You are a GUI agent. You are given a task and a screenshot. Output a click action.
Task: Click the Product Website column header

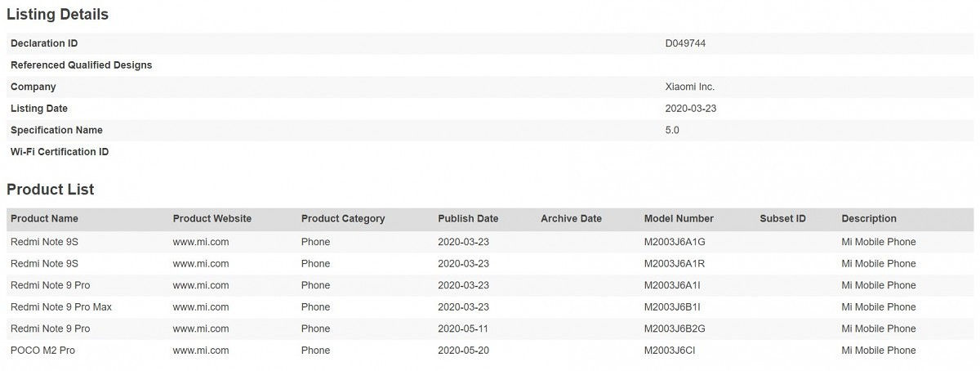click(x=212, y=219)
